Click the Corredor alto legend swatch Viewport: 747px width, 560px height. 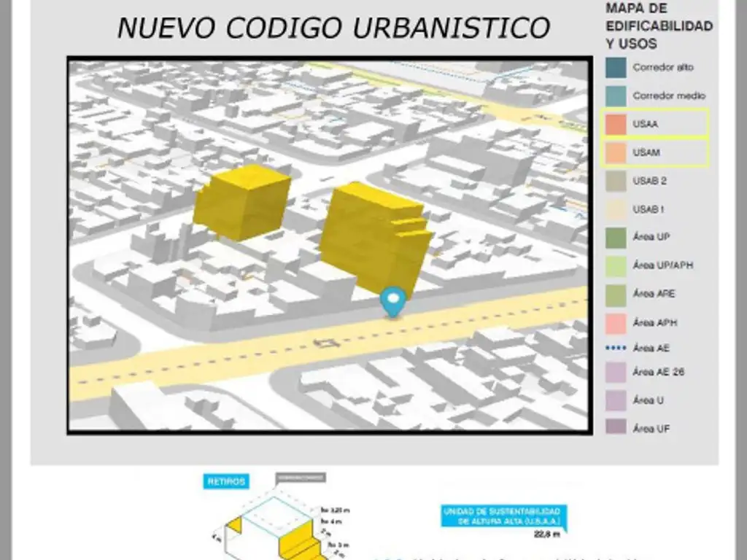click(x=616, y=67)
